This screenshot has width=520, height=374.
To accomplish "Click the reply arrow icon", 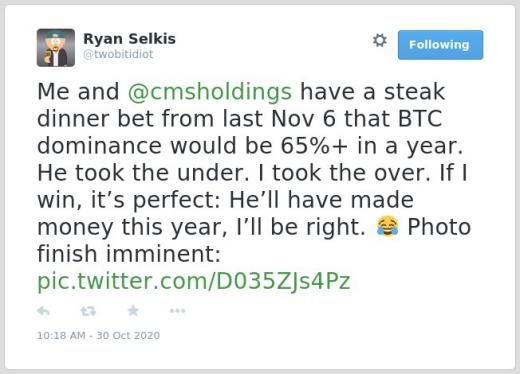I will 43,311.
